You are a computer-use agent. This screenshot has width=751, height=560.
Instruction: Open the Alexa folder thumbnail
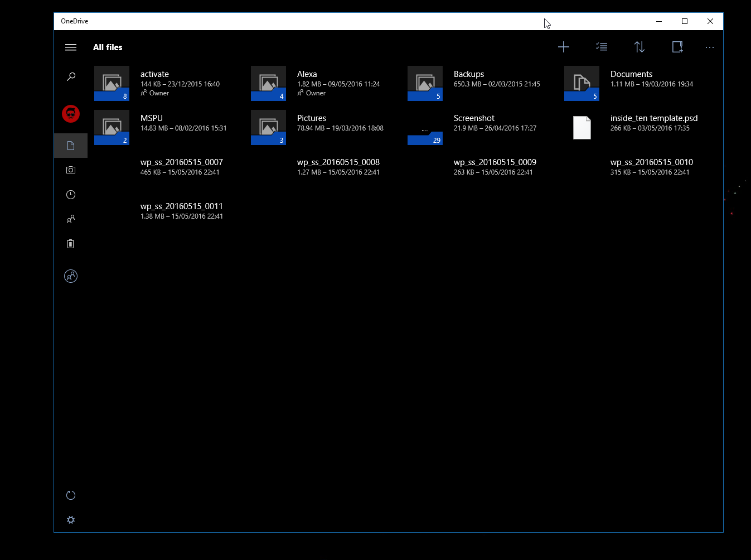point(268,83)
